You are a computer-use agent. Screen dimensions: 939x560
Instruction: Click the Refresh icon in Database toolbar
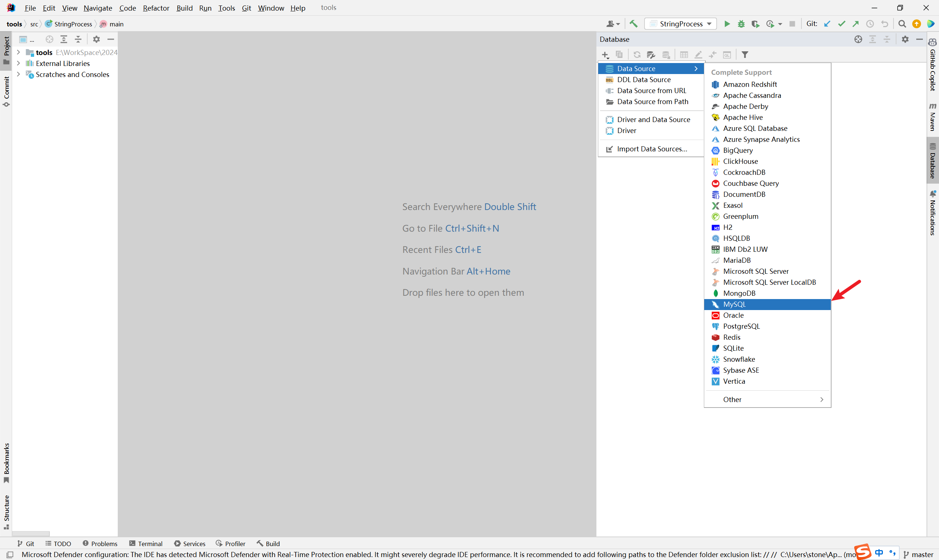(637, 55)
